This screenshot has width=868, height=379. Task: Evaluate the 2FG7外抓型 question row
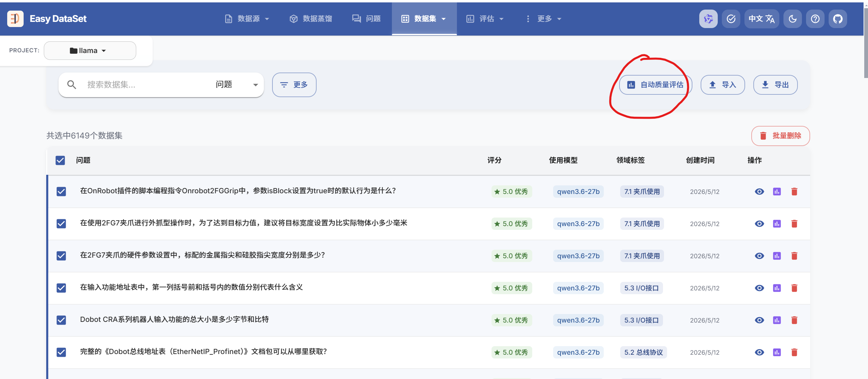pyautogui.click(x=777, y=224)
